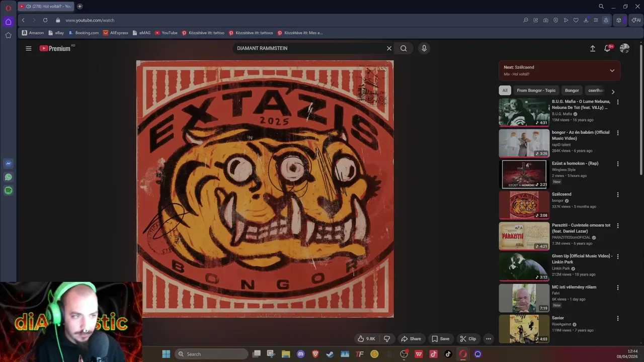Start voice search with the microphone

click(x=424, y=48)
